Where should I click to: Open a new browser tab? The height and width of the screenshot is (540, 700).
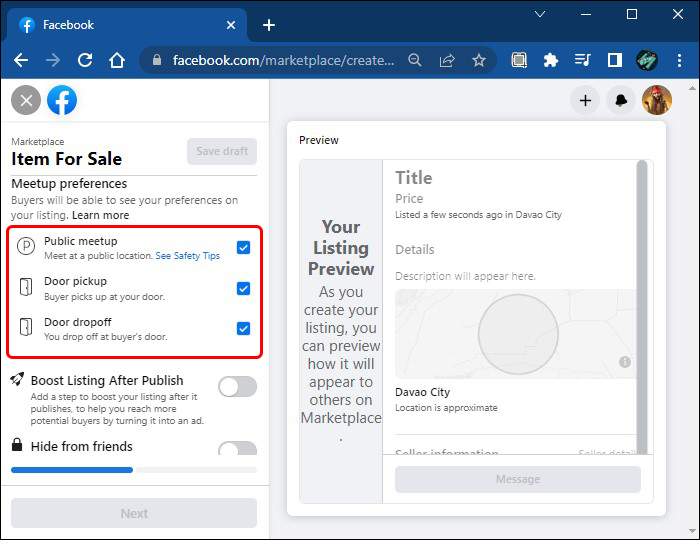(x=268, y=25)
